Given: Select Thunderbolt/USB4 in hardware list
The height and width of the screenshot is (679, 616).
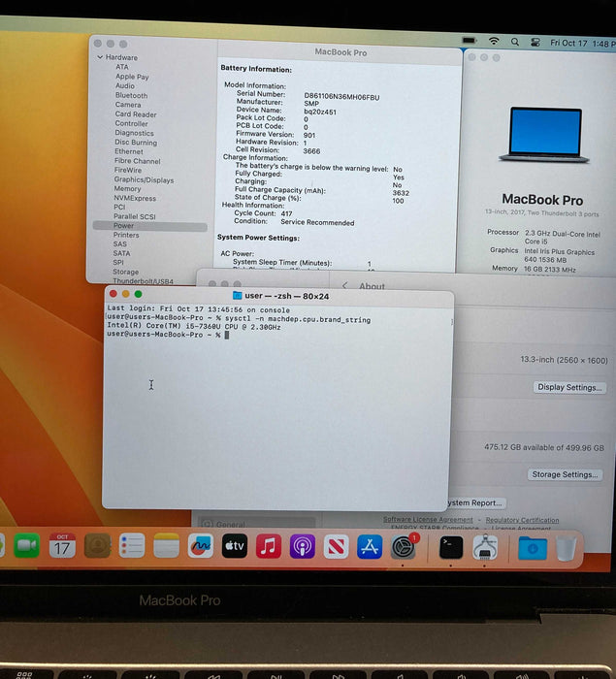Looking at the screenshot, I should click(x=143, y=281).
